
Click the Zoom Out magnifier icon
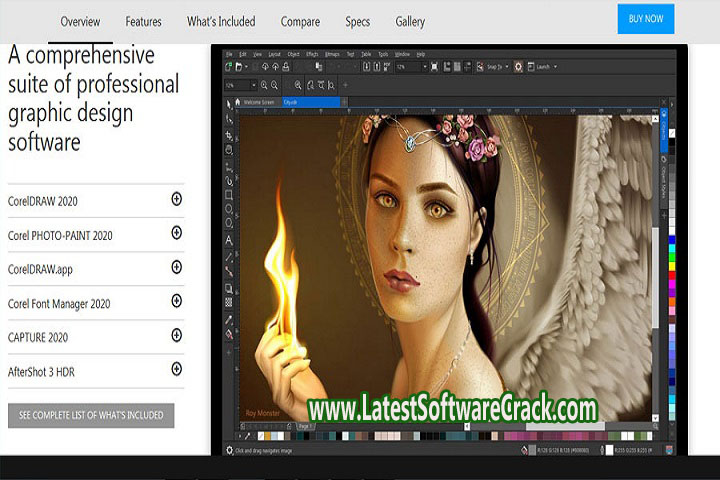click(x=274, y=85)
